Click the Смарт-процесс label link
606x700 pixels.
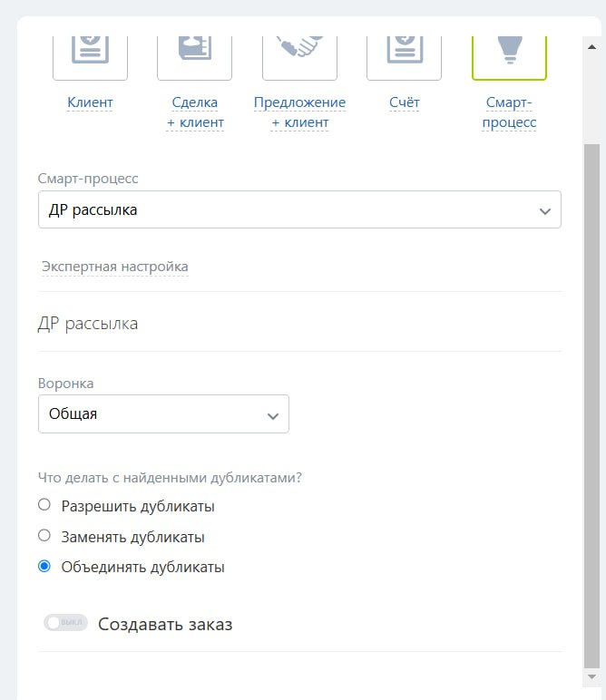point(509,112)
